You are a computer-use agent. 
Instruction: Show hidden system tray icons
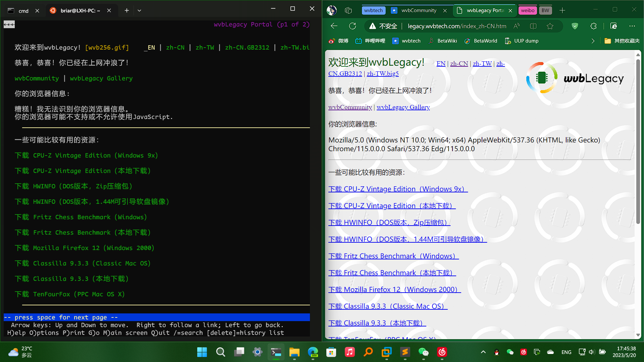483,352
